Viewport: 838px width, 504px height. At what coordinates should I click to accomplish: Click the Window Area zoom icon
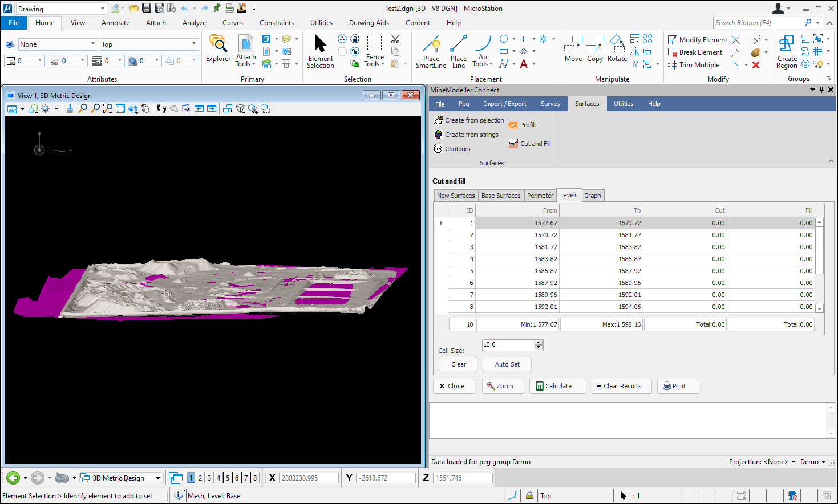pyautogui.click(x=108, y=108)
